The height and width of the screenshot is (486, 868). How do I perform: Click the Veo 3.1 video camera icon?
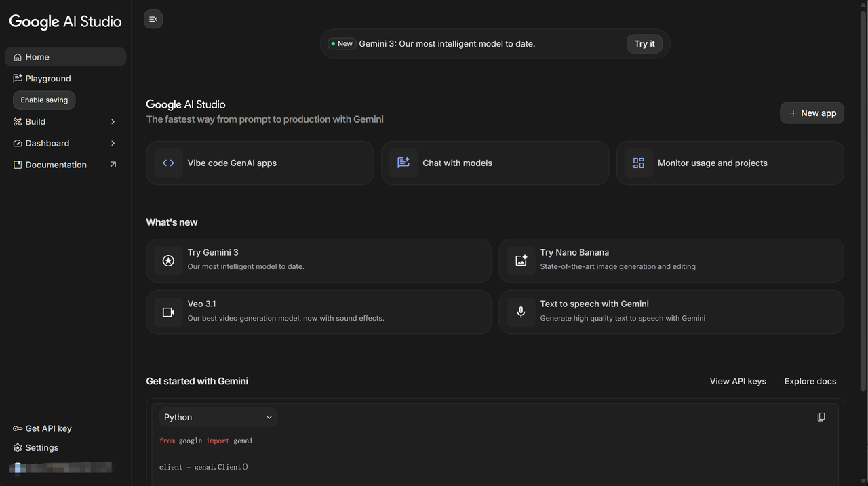(168, 312)
